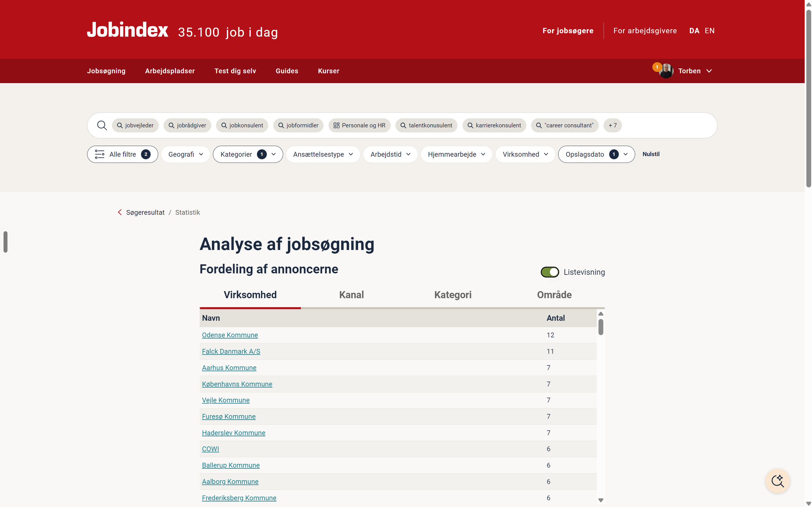This screenshot has width=812, height=507.
Task: Open the Guides menu
Action: (x=287, y=71)
